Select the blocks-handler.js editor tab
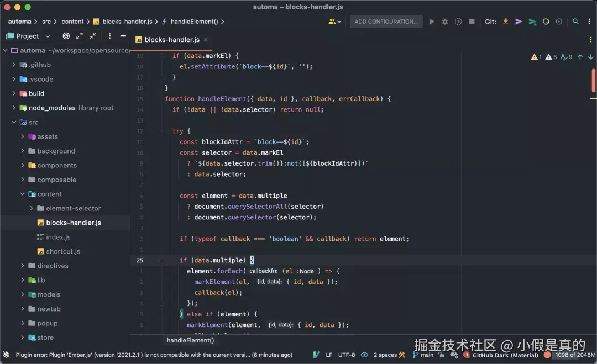The width and height of the screenshot is (597, 364). click(x=171, y=40)
